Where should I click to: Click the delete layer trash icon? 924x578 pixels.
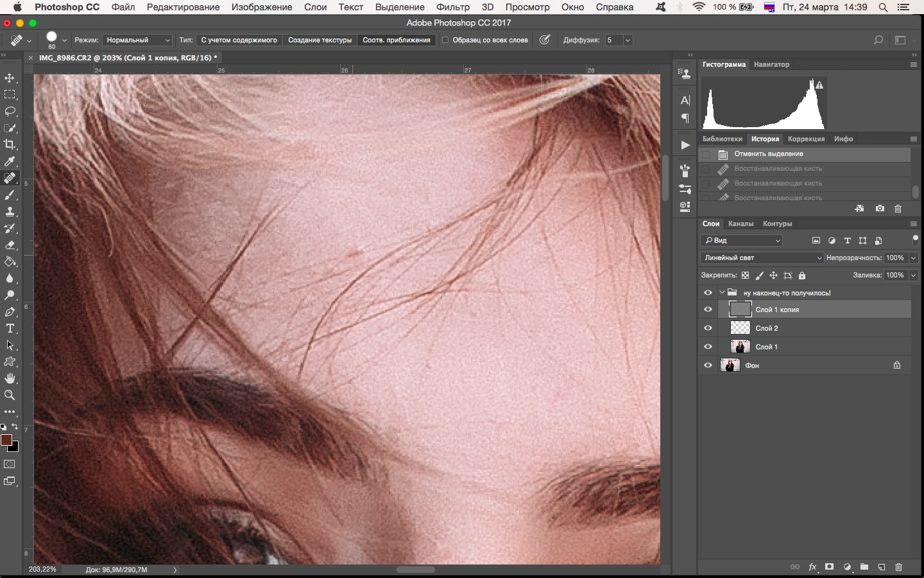[x=898, y=567]
